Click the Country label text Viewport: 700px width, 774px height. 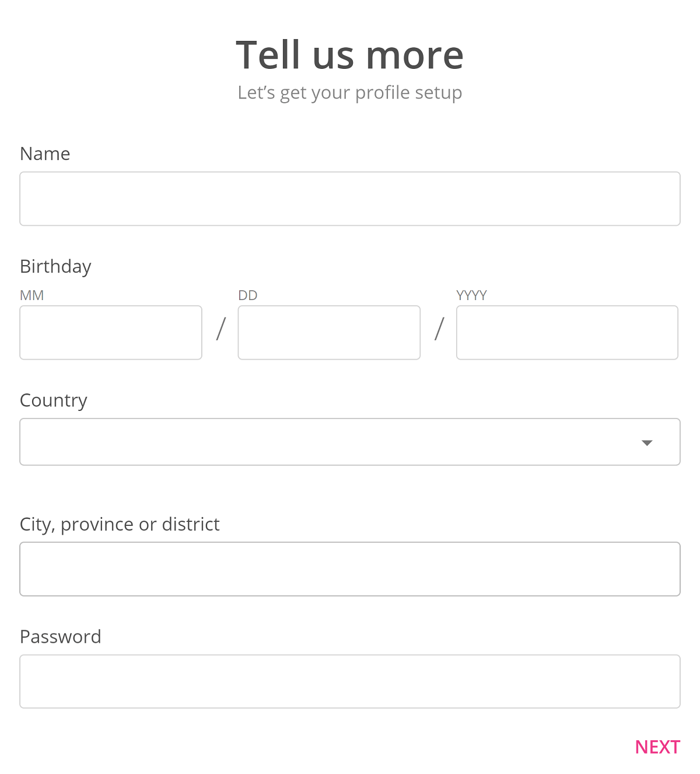pos(54,400)
